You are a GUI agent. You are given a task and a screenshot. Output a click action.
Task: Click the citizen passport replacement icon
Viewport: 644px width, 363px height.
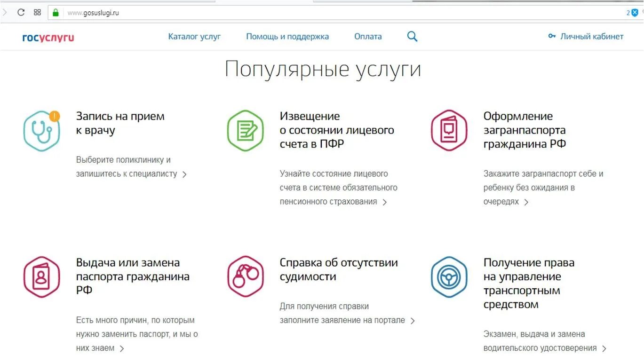point(42,277)
